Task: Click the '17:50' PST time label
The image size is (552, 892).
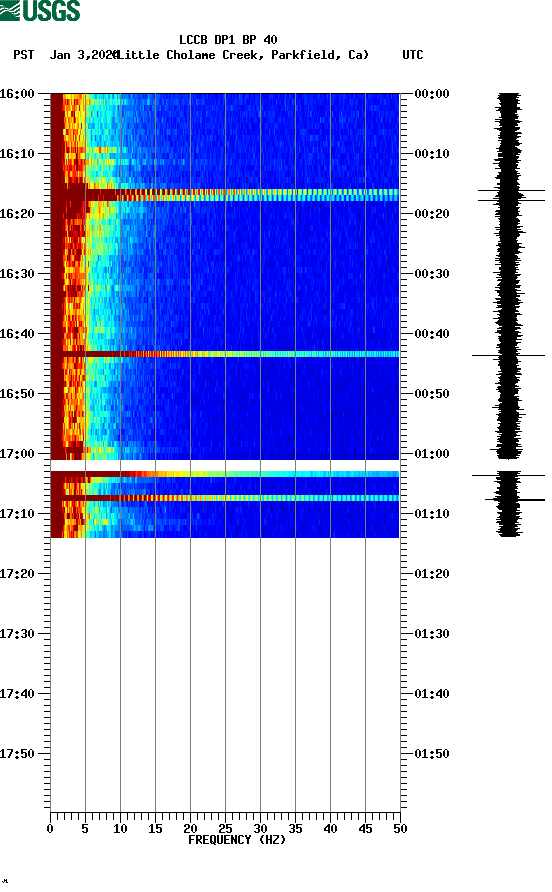Action: 17,754
